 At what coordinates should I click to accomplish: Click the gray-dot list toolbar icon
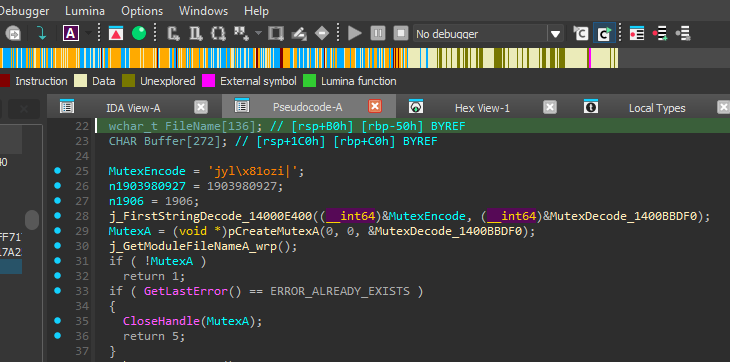click(x=683, y=34)
